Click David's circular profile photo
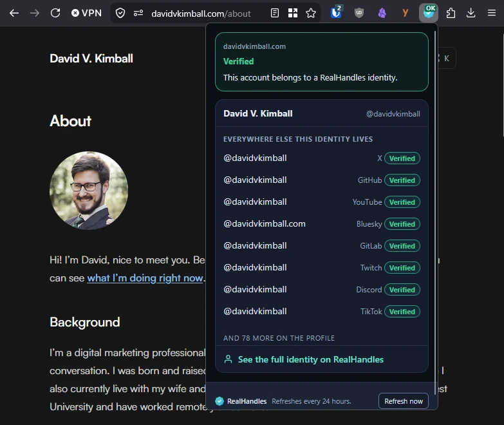This screenshot has height=425, width=504. pos(89,191)
